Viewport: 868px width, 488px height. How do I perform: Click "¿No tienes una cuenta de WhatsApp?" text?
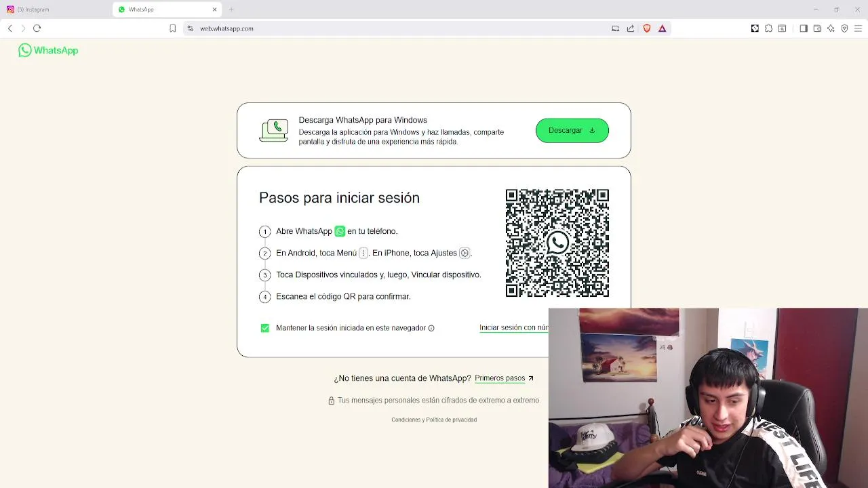(x=402, y=378)
